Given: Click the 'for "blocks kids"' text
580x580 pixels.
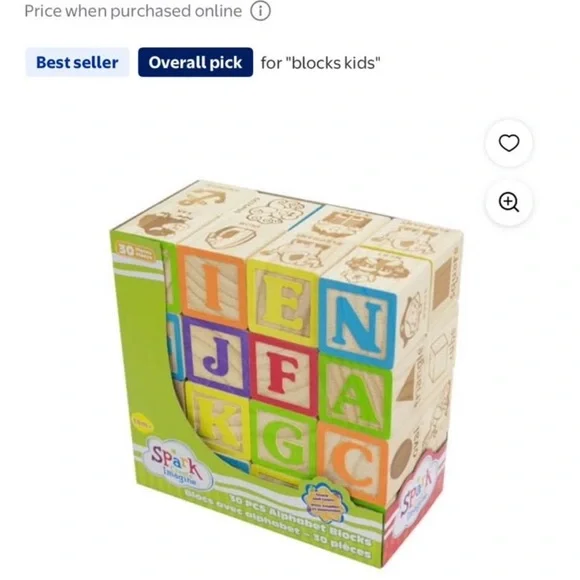Looking at the screenshot, I should click(320, 63).
